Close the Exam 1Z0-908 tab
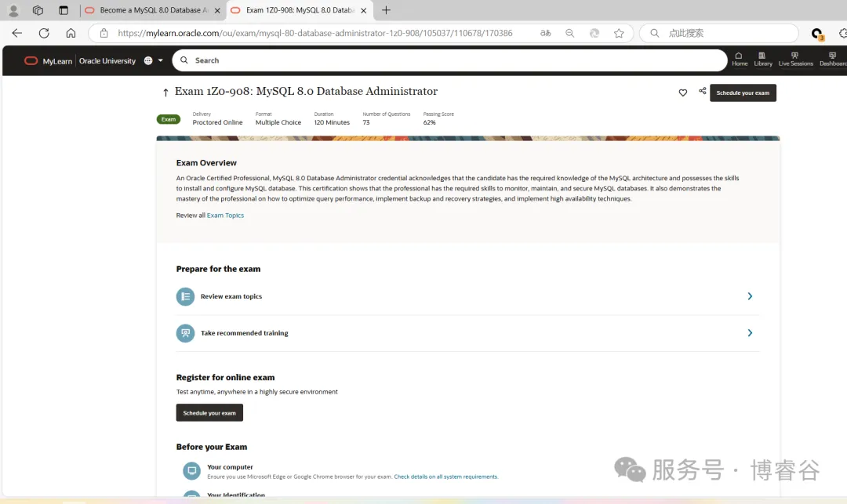 [364, 10]
